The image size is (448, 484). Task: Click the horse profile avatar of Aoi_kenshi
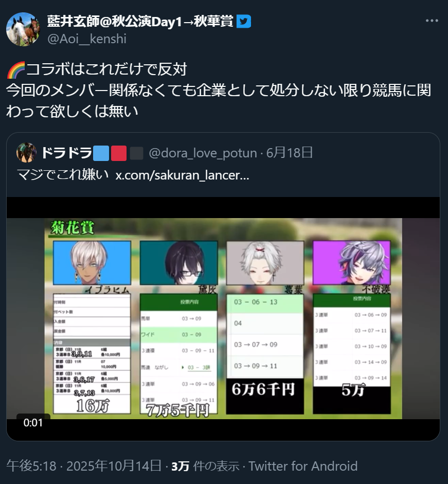pos(23,29)
